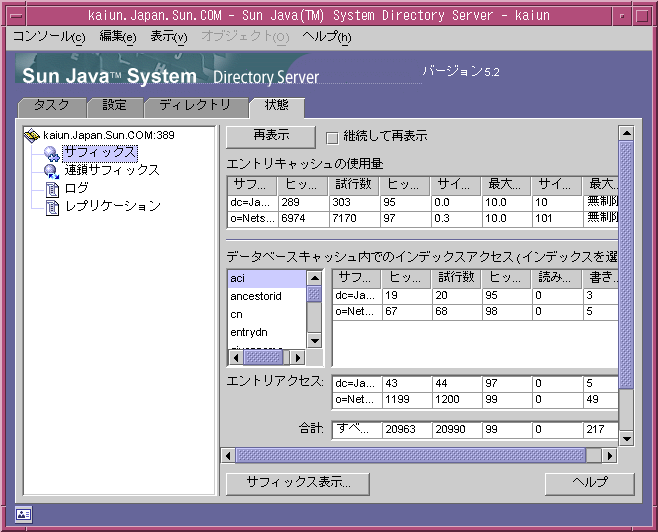Click dc=Ja... cell in entry cache table
Viewport: 658px width, 532px height.
click(253, 203)
